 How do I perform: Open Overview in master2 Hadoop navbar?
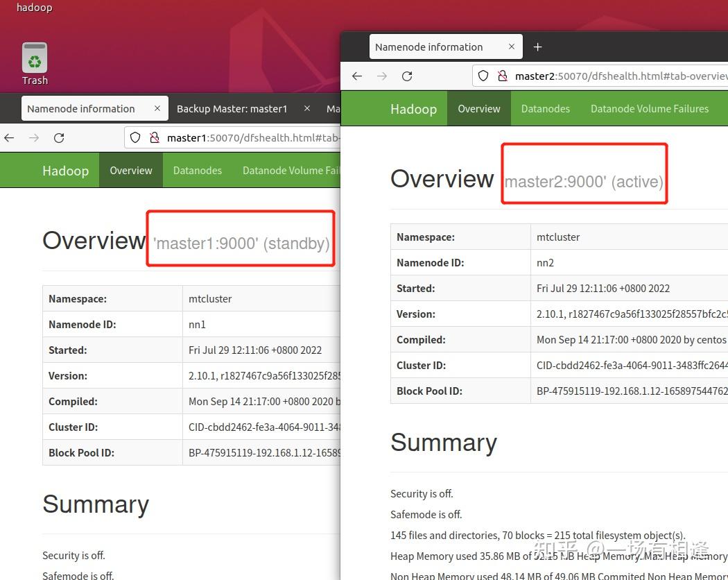pos(479,109)
